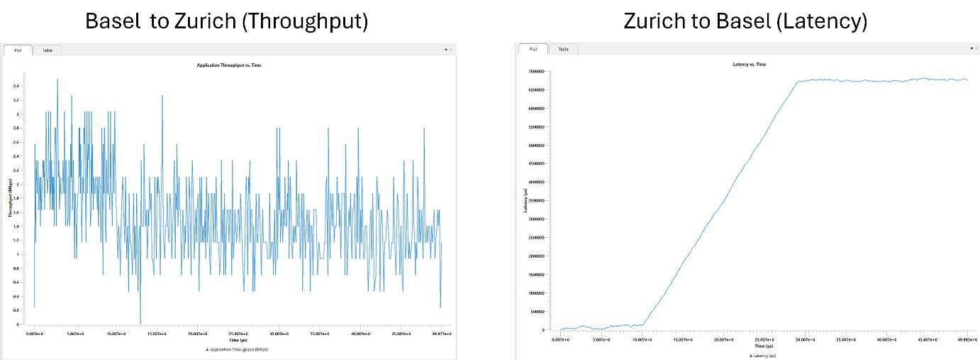
Task: Click the Latency legend triangle marker
Action: click(750, 355)
